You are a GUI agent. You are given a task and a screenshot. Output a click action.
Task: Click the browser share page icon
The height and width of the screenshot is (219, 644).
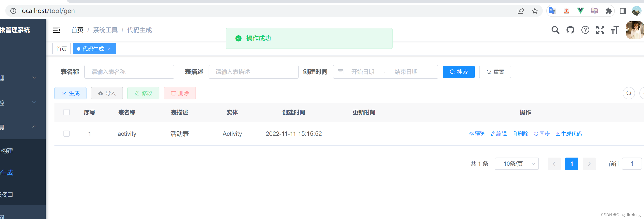521,11
